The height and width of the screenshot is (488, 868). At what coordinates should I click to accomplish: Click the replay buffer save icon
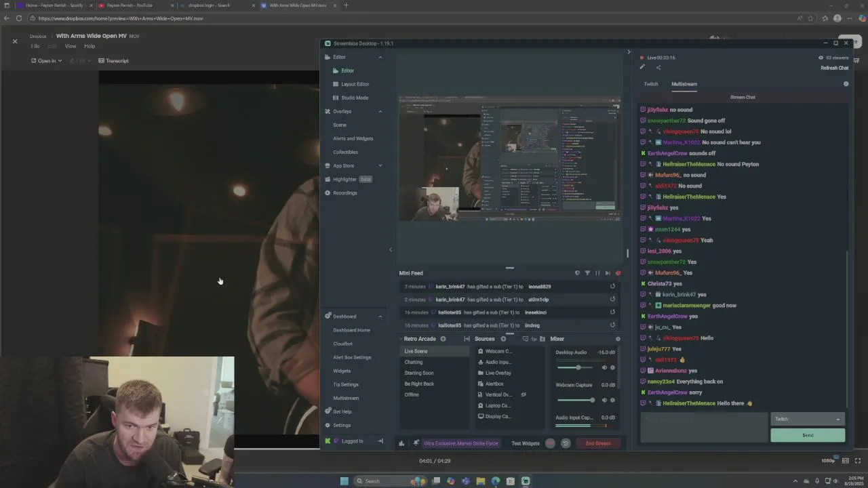[566, 443]
